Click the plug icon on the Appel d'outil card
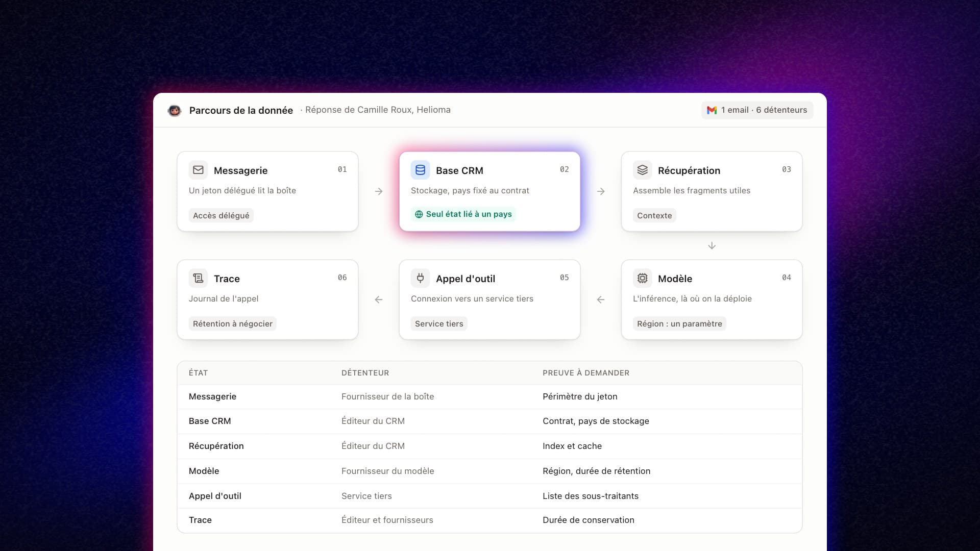This screenshot has height=551, width=980. coord(420,278)
